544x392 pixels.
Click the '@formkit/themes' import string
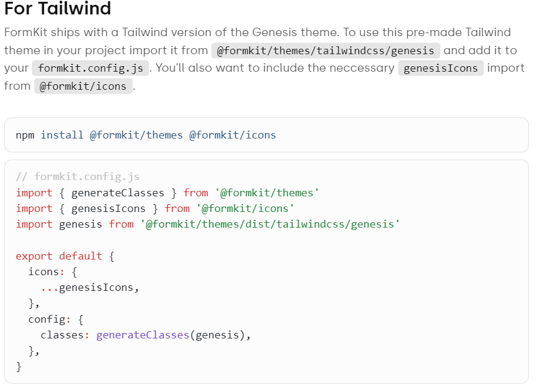coord(267,193)
